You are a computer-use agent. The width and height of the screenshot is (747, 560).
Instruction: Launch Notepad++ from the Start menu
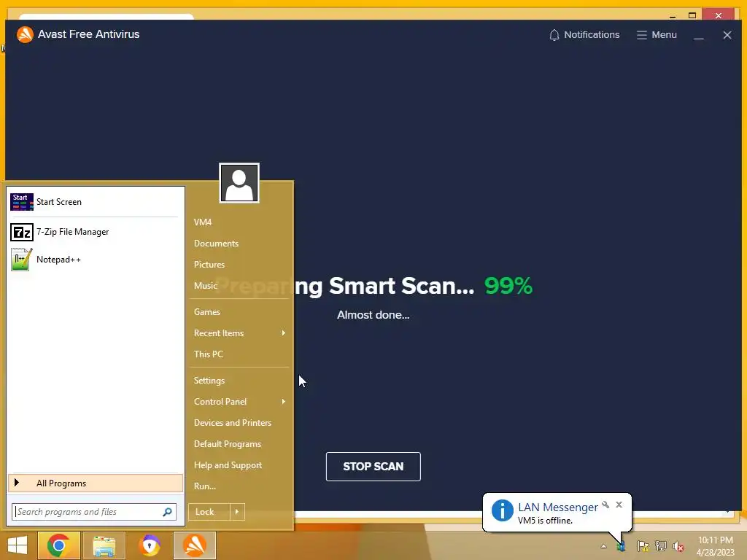(x=95, y=260)
